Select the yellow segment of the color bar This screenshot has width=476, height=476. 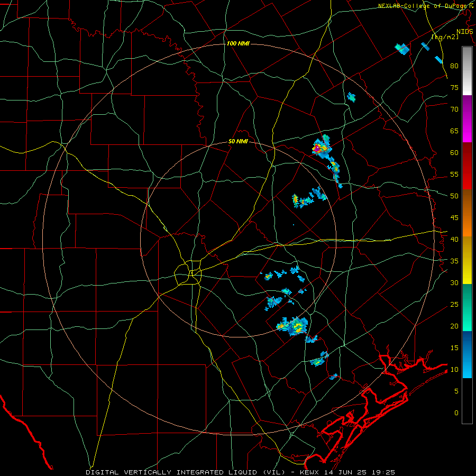click(x=467, y=260)
